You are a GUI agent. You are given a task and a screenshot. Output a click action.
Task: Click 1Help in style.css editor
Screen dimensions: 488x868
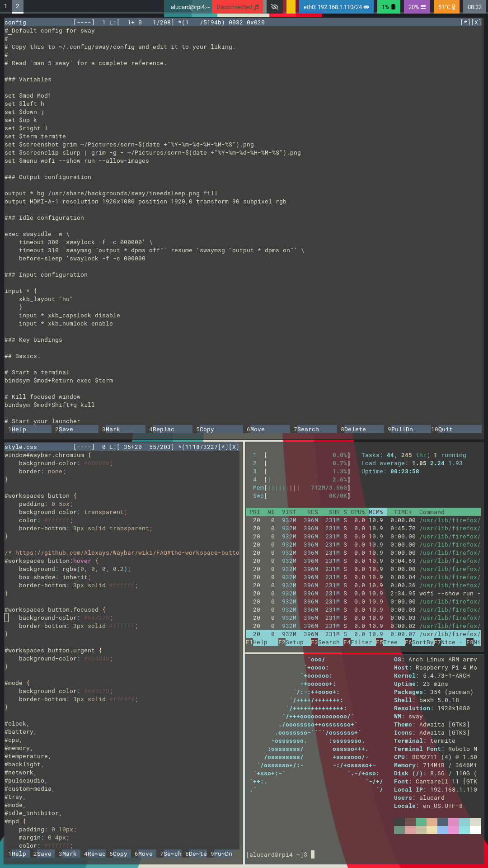[17, 854]
